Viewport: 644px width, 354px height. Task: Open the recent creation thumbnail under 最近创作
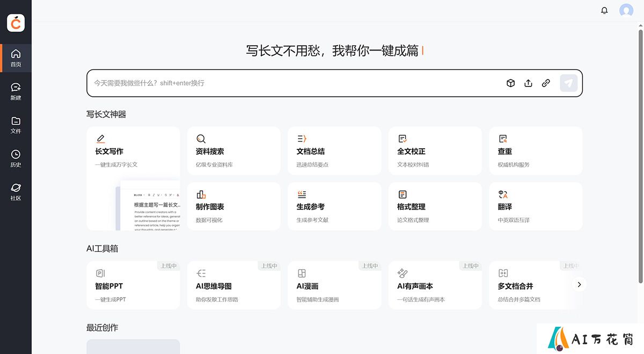pos(133,346)
